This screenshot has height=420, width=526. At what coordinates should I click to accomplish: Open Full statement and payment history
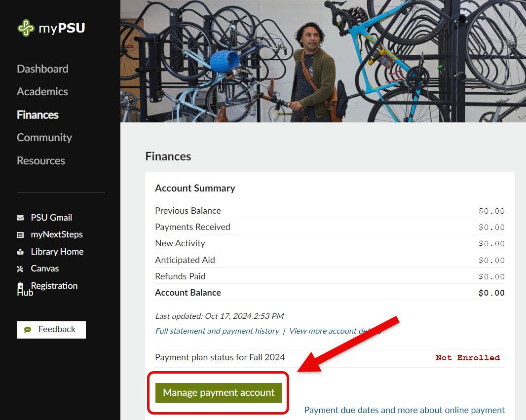point(217,331)
